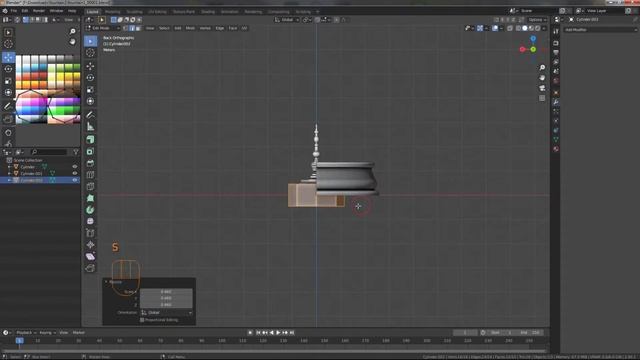Open the Orientation dropdown in Resize panel
Viewport: 640px width, 360px height.
(167, 313)
